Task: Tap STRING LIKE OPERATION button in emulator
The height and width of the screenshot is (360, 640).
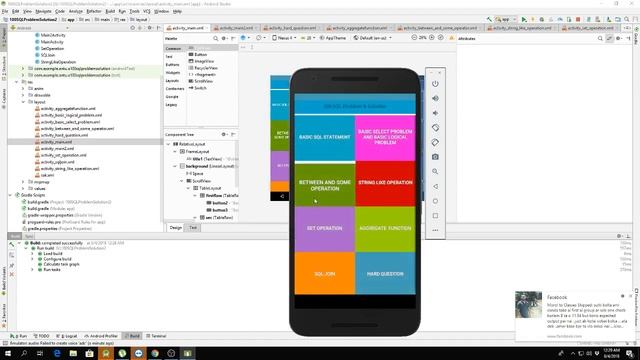Action: tap(385, 183)
